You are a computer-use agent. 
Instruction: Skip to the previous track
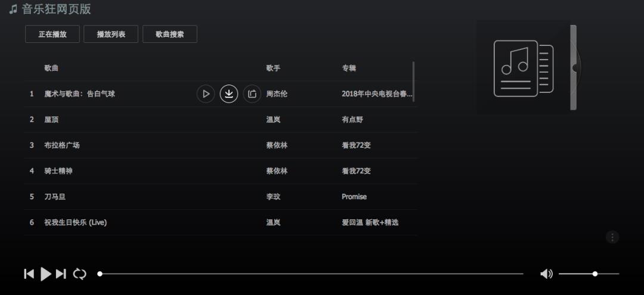pos(29,274)
